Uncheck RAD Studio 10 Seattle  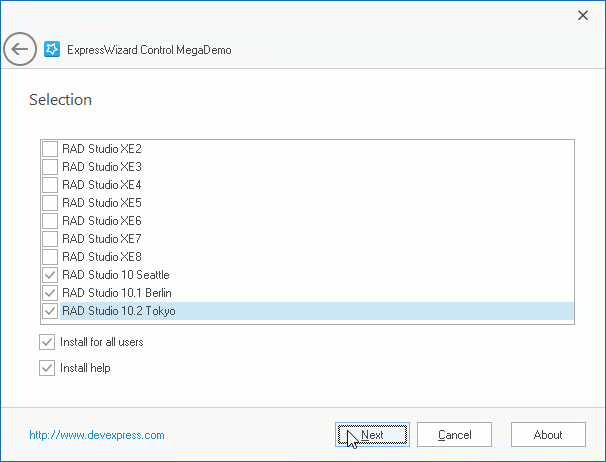click(x=50, y=275)
